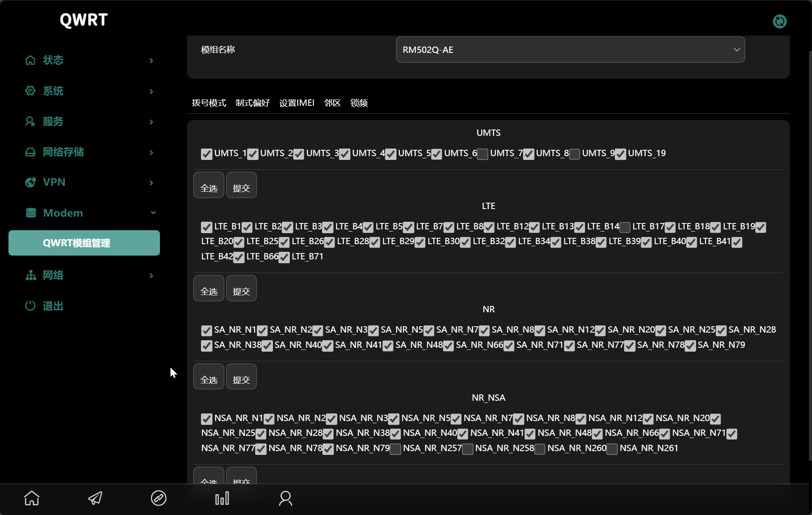
Task: Click 全选 under the UMTS section
Action: coord(209,185)
